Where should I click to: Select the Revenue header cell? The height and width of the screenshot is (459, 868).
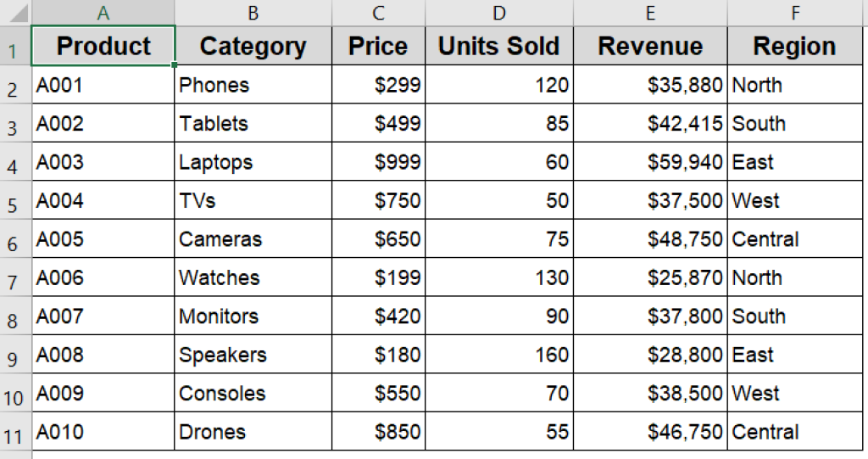pos(649,47)
